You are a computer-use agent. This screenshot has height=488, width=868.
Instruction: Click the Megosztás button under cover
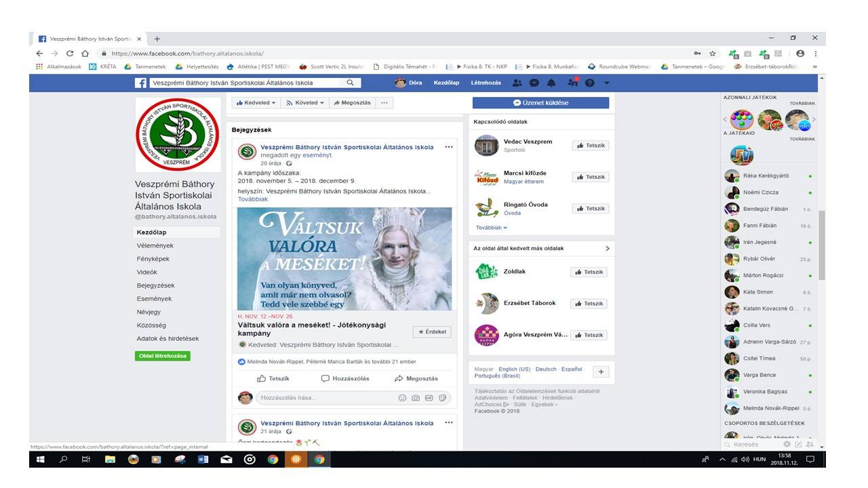click(352, 103)
